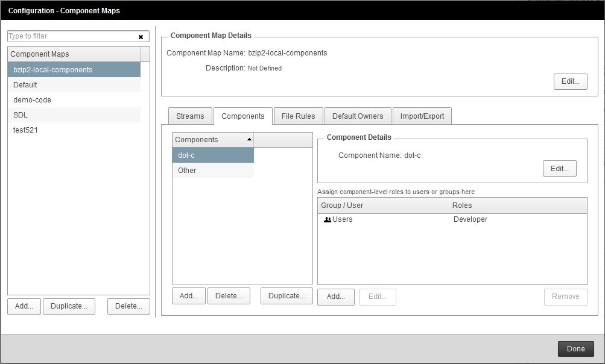Edit the dot-c component name
Viewport: 605px width, 364px height.
559,168
